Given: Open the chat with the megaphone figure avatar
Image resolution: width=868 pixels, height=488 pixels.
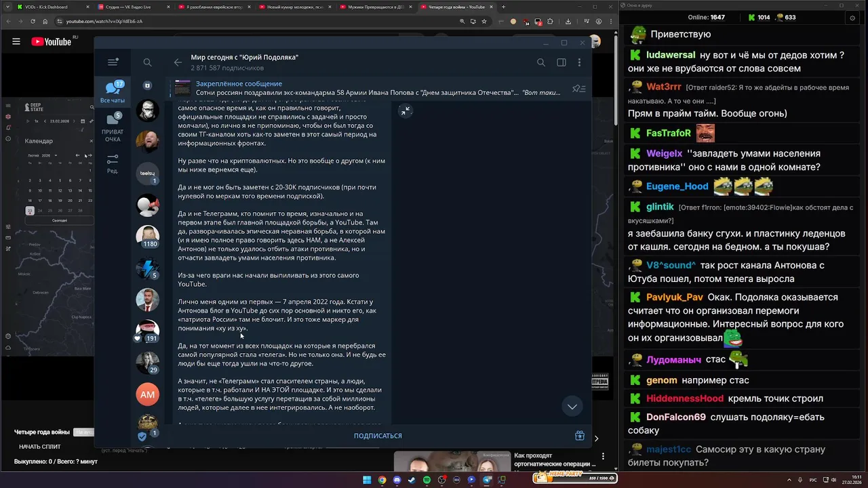Looking at the screenshot, I should (x=148, y=205).
